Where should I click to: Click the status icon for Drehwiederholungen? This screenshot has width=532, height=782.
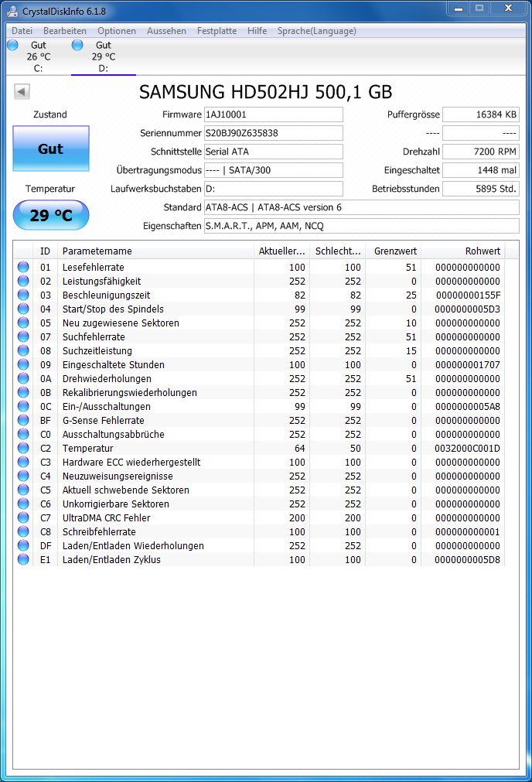point(23,378)
